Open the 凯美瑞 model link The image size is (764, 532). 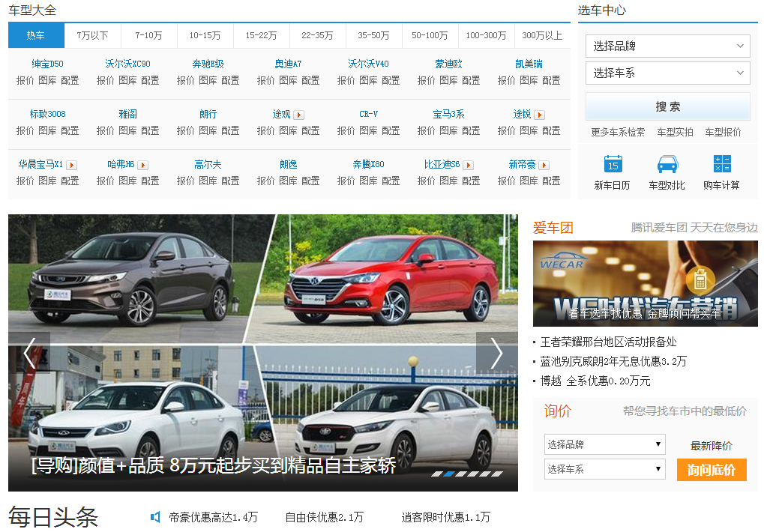coord(529,64)
